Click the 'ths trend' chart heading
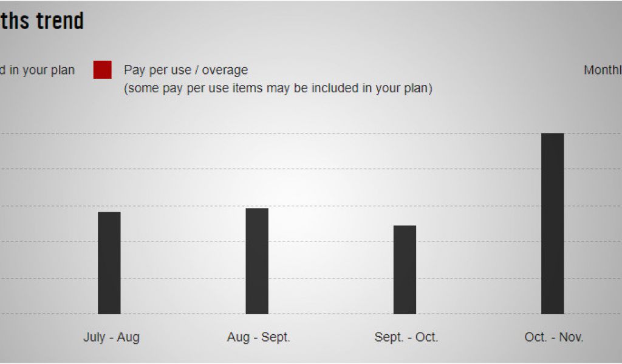 click(x=42, y=21)
